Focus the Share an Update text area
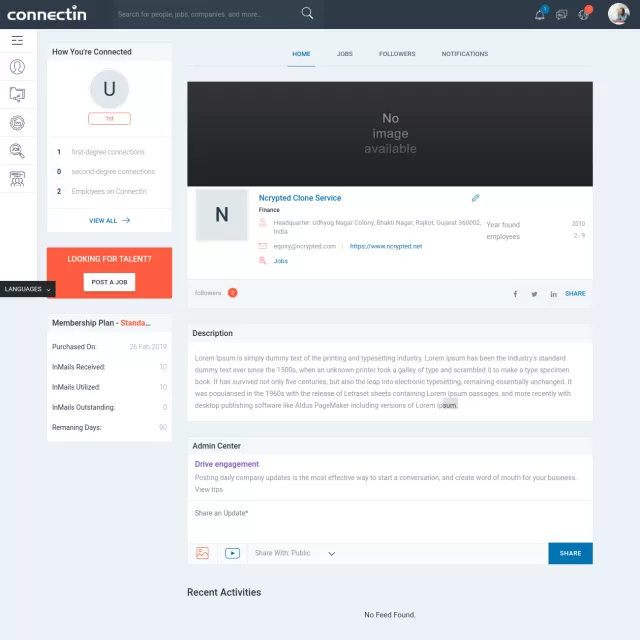640x640 pixels. (390, 522)
